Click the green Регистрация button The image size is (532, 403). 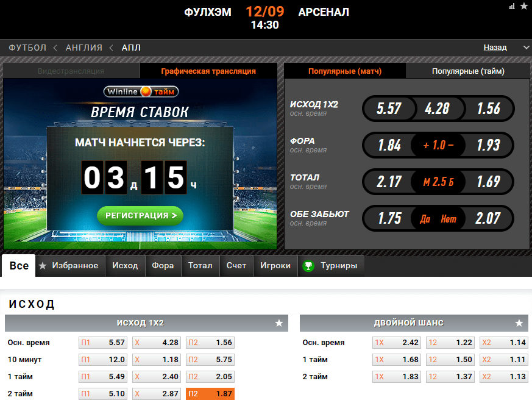pos(140,216)
